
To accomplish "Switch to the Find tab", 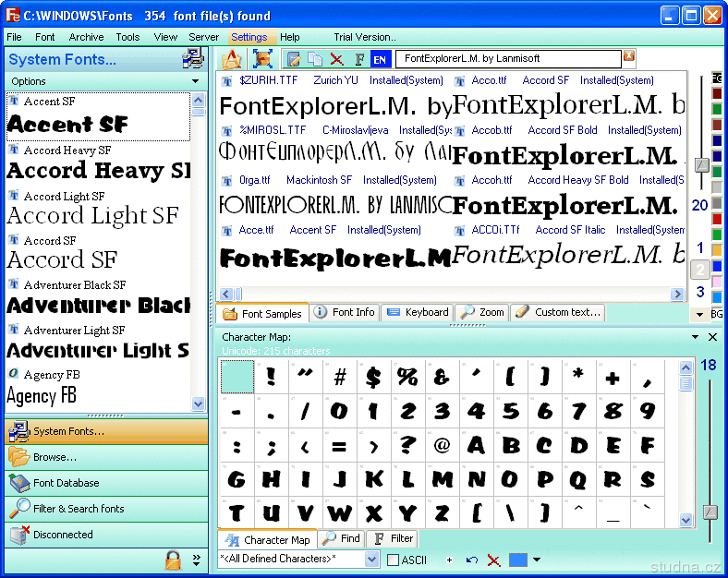I will click(x=342, y=538).
